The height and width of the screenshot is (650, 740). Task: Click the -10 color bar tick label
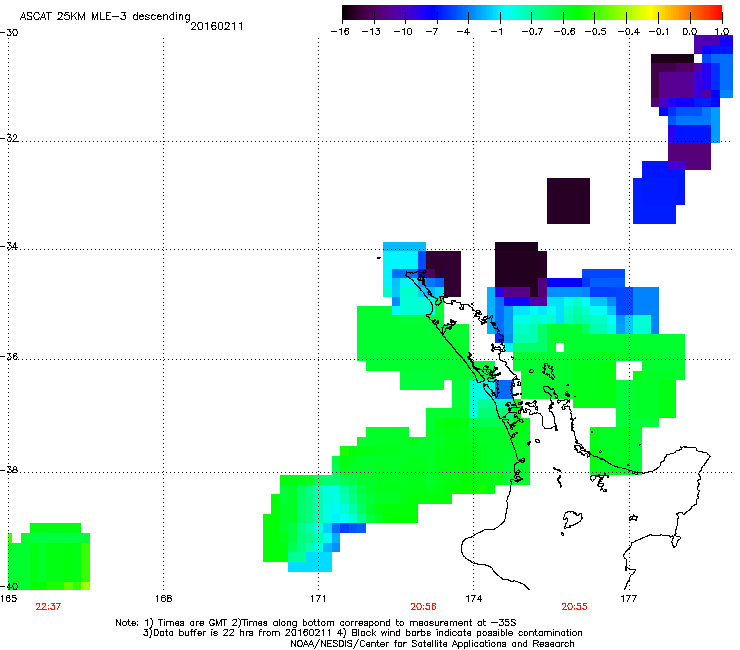tap(403, 32)
